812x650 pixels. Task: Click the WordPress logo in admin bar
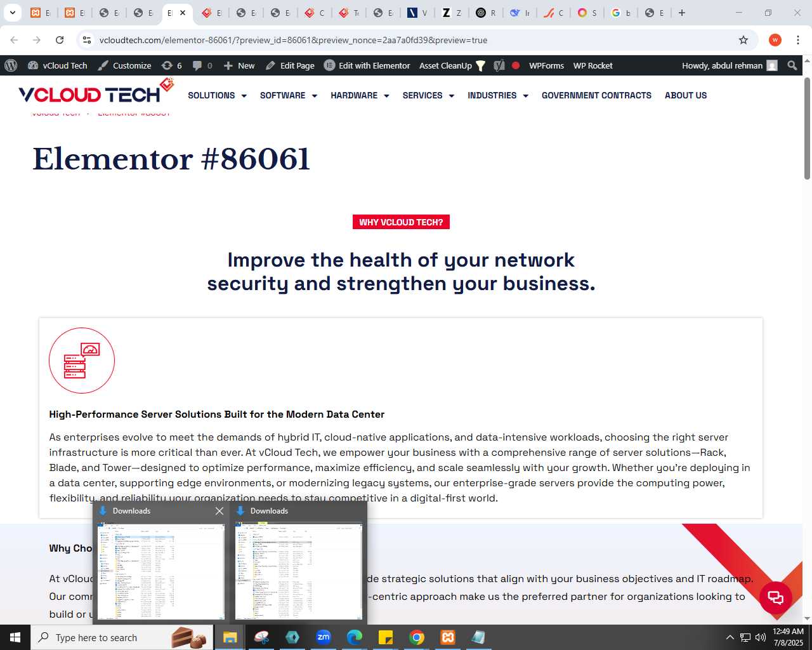(11, 65)
